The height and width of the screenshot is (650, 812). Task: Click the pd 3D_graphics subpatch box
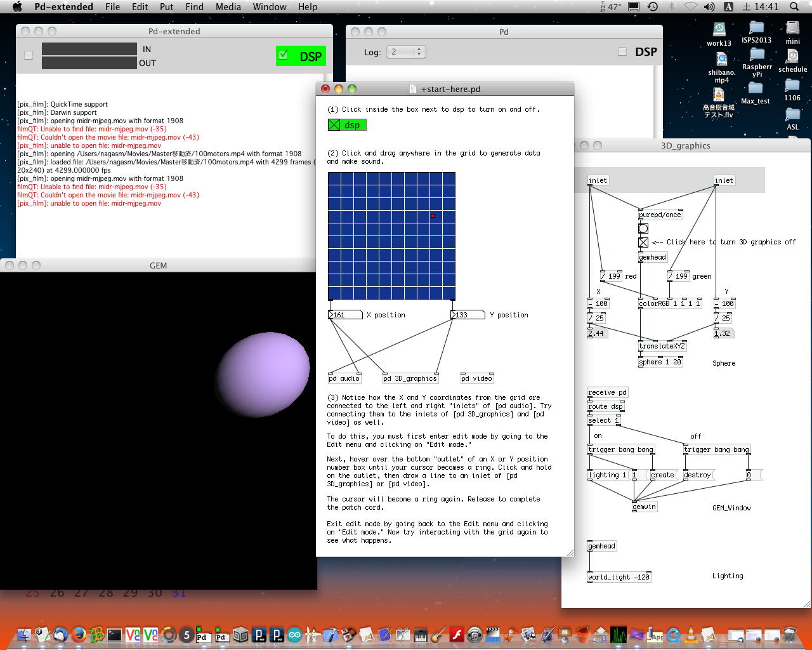[410, 378]
